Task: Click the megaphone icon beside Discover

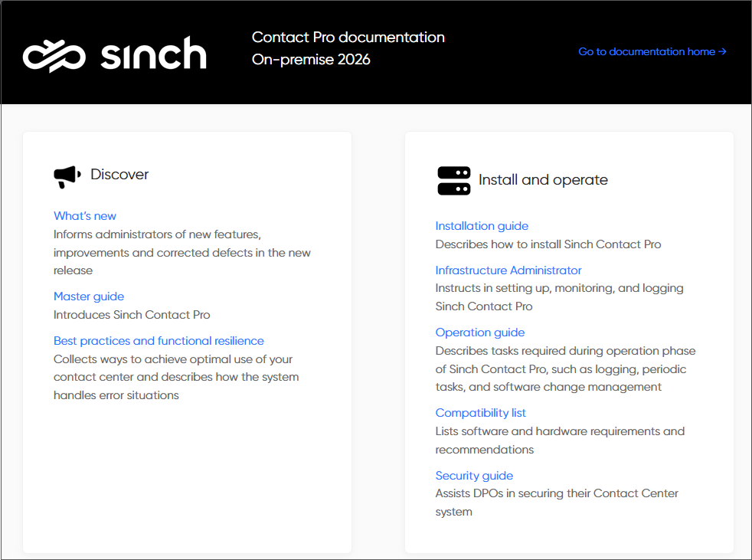Action: (x=67, y=177)
